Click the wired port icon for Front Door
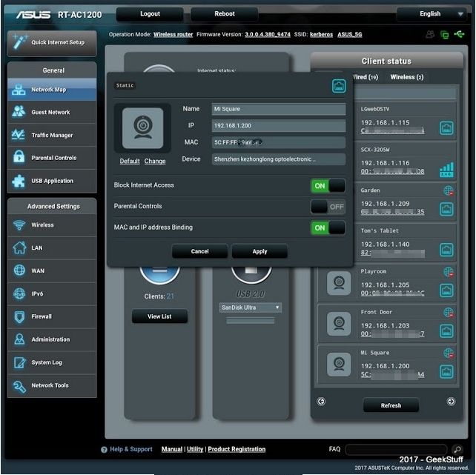476x475 pixels. point(446,331)
